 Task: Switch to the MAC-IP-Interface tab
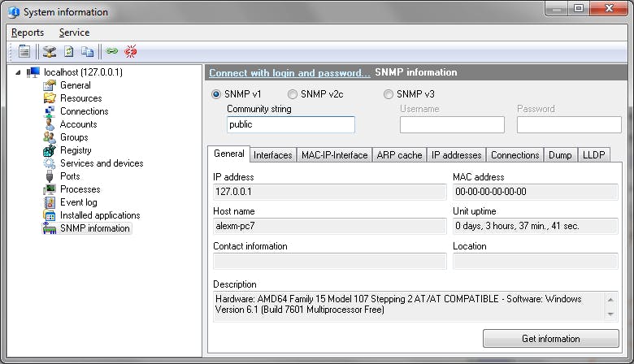(334, 155)
